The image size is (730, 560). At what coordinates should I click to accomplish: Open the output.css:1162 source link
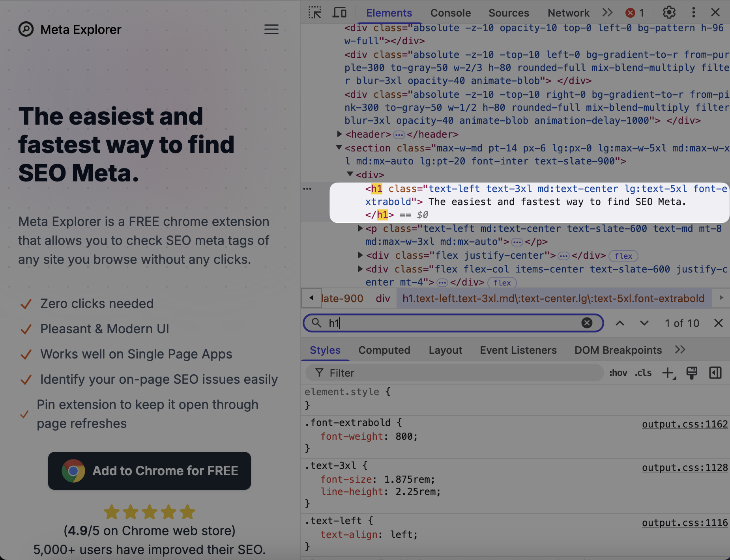point(685,424)
